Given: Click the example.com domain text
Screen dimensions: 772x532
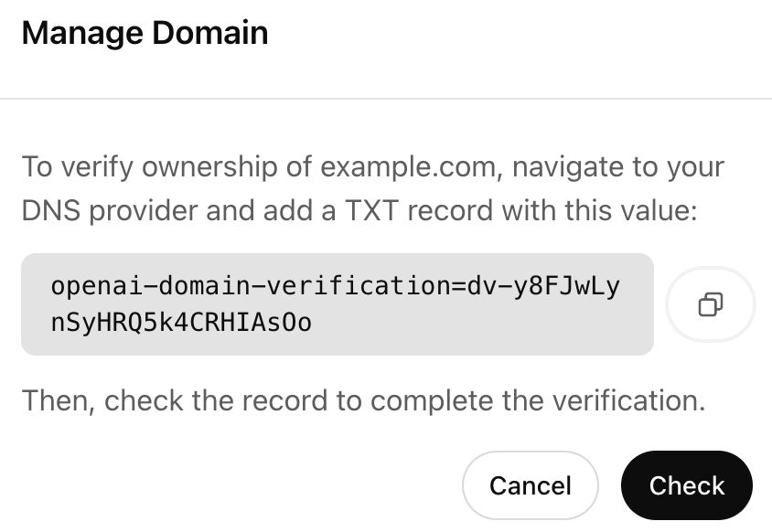Looking at the screenshot, I should [384, 166].
